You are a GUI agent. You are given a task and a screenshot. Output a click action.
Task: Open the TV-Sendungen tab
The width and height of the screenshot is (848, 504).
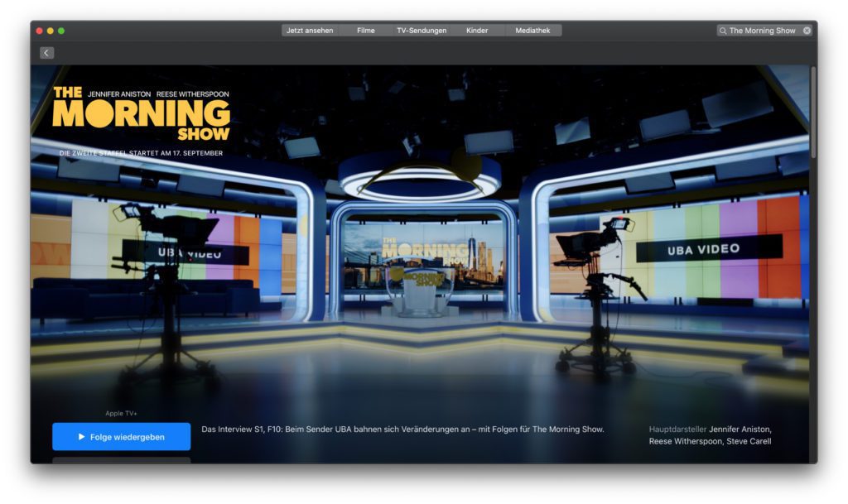point(421,30)
